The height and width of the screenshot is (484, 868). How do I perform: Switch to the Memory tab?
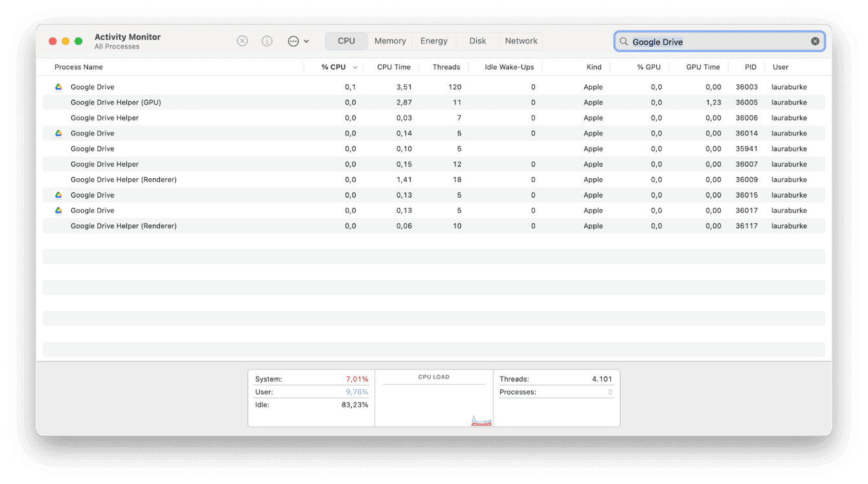pyautogui.click(x=389, y=40)
